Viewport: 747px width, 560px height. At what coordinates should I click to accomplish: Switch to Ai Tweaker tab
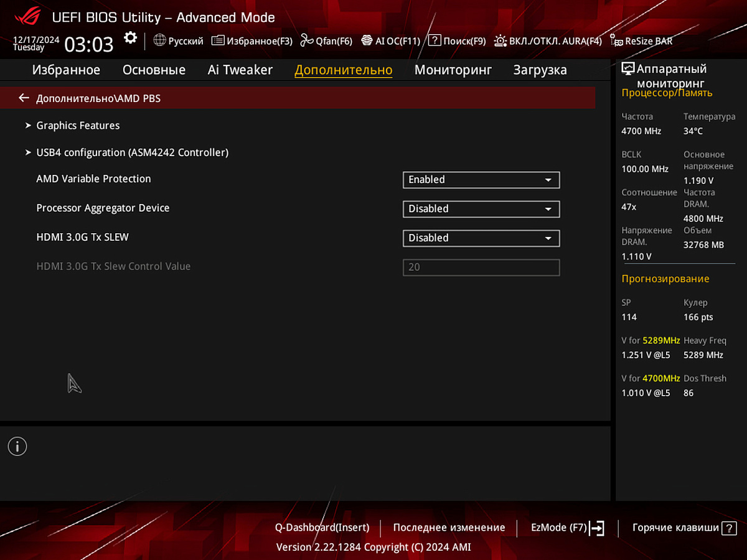point(240,70)
